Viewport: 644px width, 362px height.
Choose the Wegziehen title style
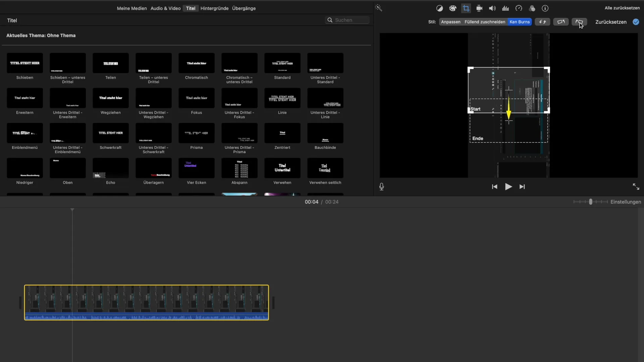111,98
